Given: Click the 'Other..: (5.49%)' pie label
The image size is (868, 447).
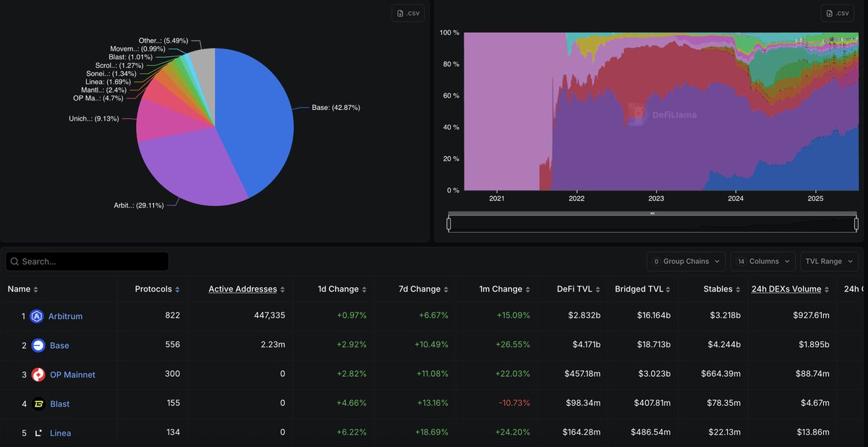Looking at the screenshot, I should coord(164,41).
